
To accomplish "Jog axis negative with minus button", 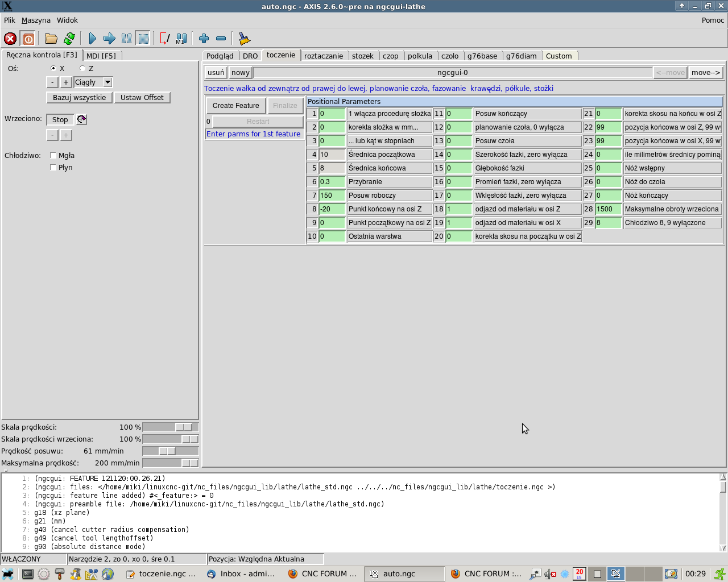I will point(52,82).
